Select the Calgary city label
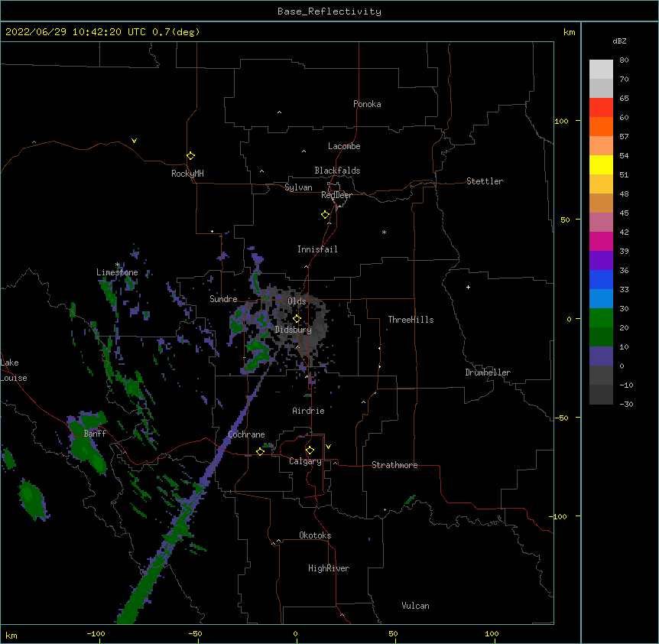The image size is (659, 644). 305,461
